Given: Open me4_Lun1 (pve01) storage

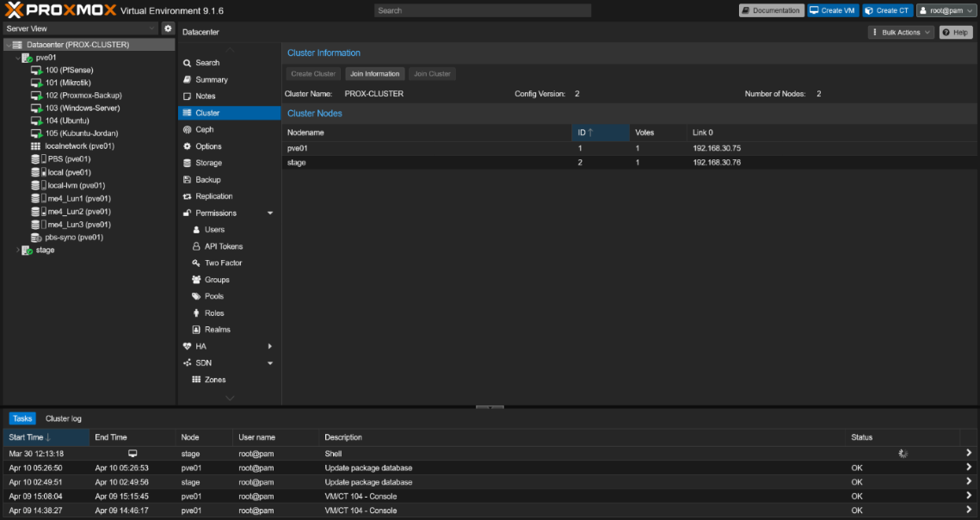Looking at the screenshot, I should 79,198.
